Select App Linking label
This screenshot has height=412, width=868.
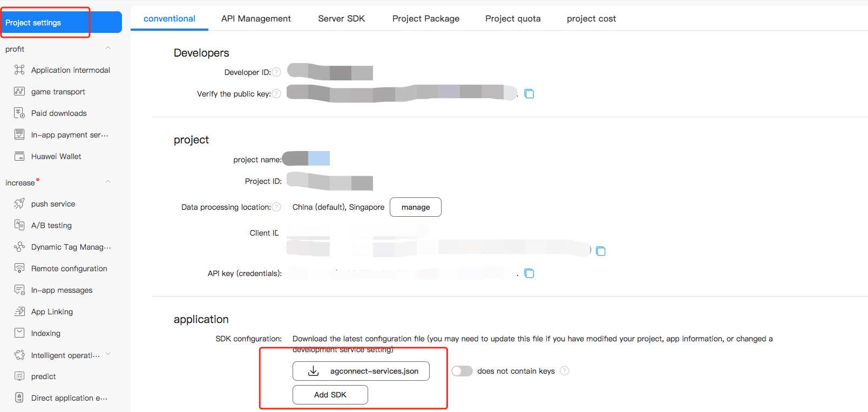click(52, 312)
